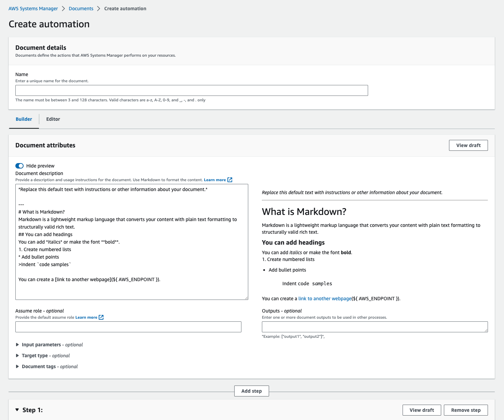Click the Add step button
Screen dimensions: 504x420
click(252, 391)
